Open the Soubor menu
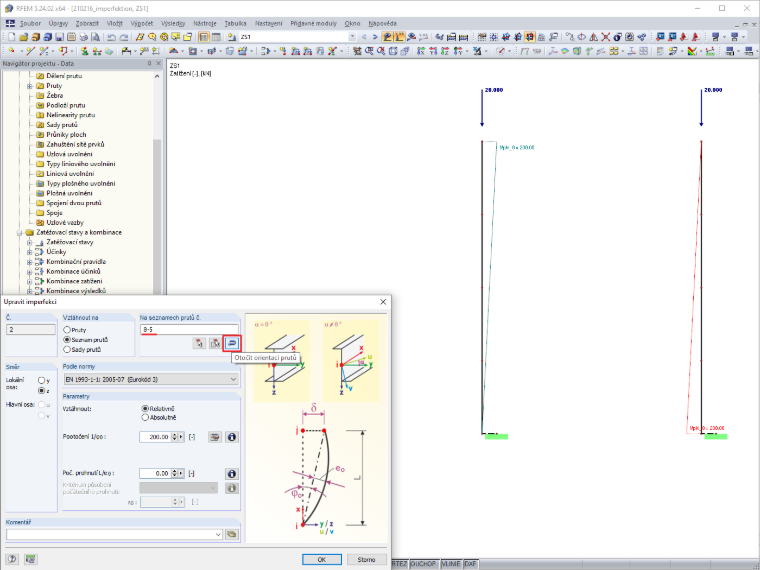The image size is (760, 570). tap(31, 23)
